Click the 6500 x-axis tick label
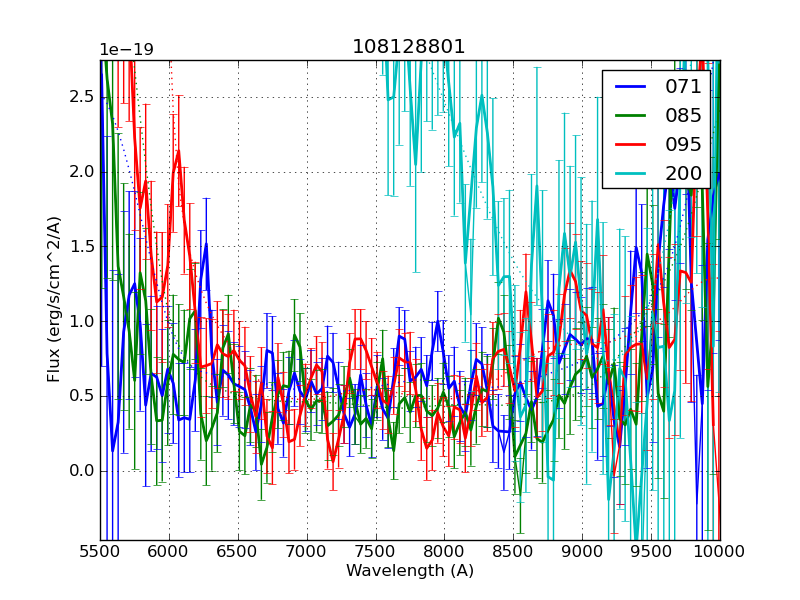800x600 pixels. (238, 551)
